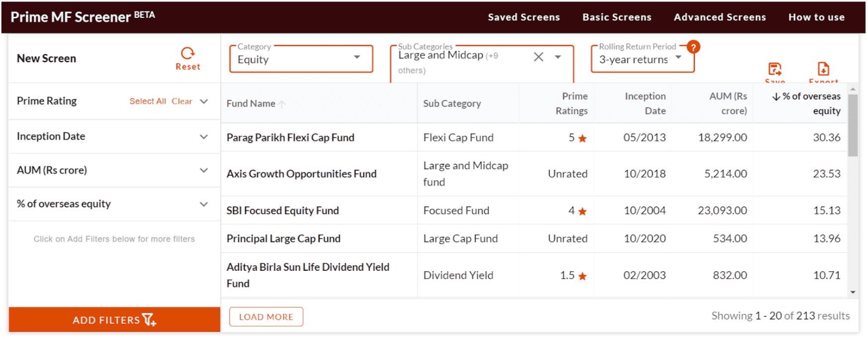Click Clear link for Prime Rating
The width and height of the screenshot is (868, 339).
[x=182, y=101]
